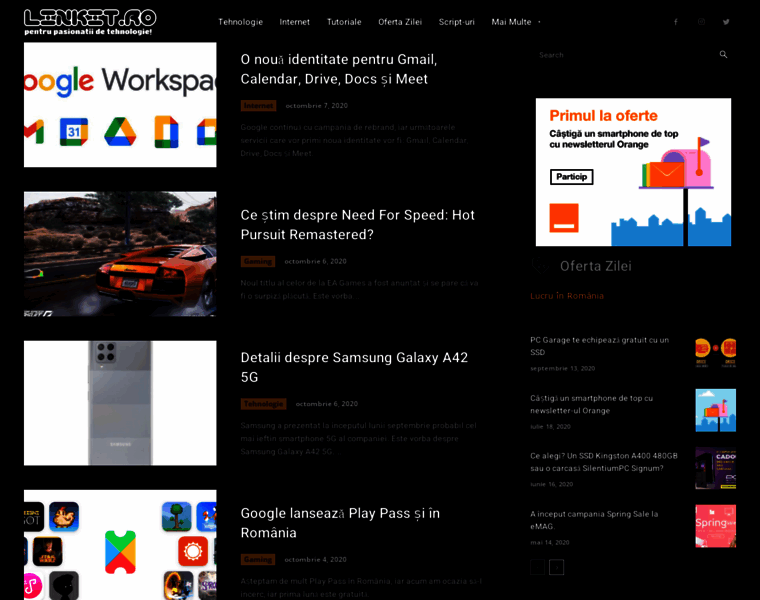Open the Spring Sale pink thumbnail
Screen dimensions: 760x600
(x=715, y=526)
